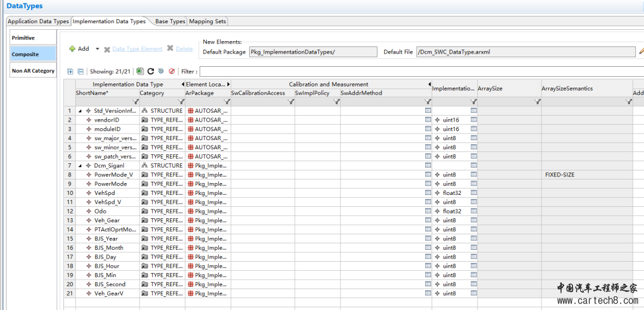Select the Composite category tab
The height and width of the screenshot is (310, 644).
33,54
